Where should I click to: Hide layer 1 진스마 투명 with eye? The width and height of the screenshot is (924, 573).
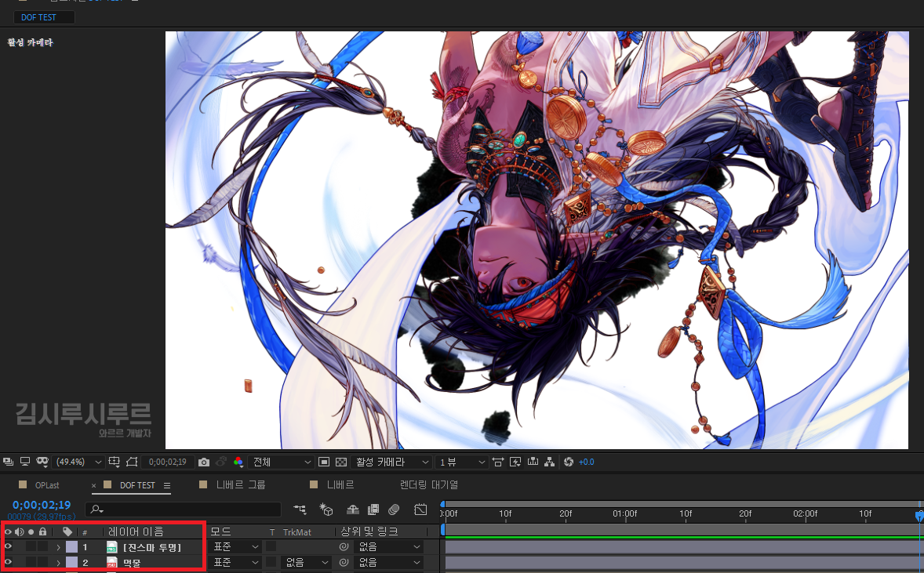click(8, 547)
